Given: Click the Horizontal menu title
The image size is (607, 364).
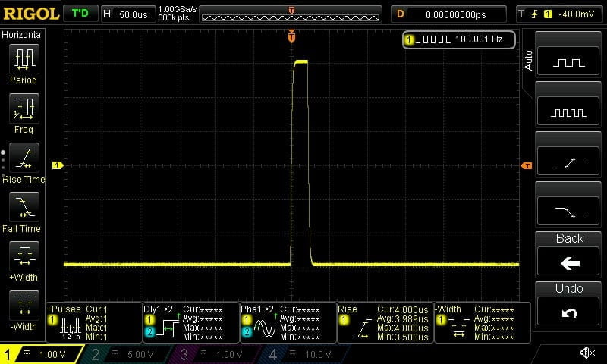Looking at the screenshot, I should tap(22, 35).
